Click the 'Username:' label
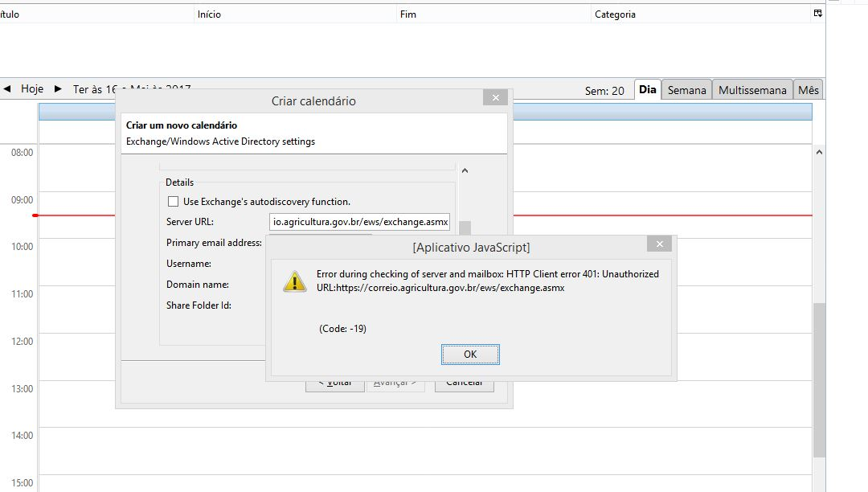The width and height of the screenshot is (868, 492). coord(189,264)
